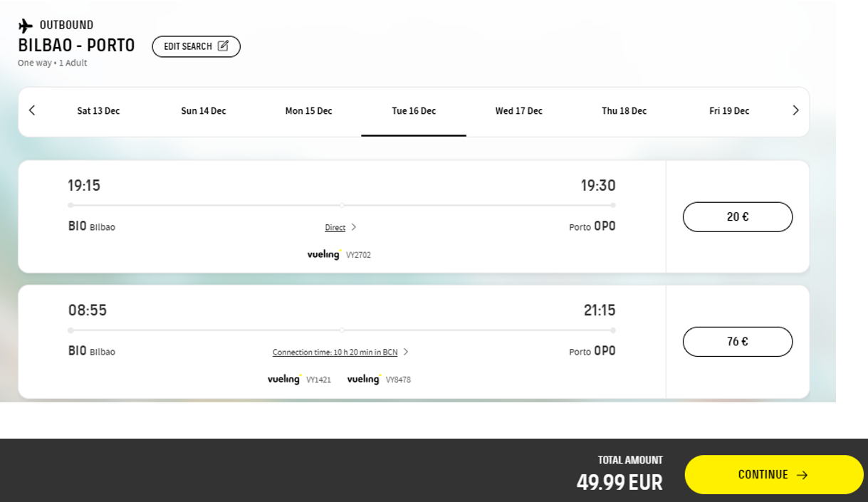The width and height of the screenshot is (868, 502).
Task: Open Edit Search
Action: (x=196, y=46)
